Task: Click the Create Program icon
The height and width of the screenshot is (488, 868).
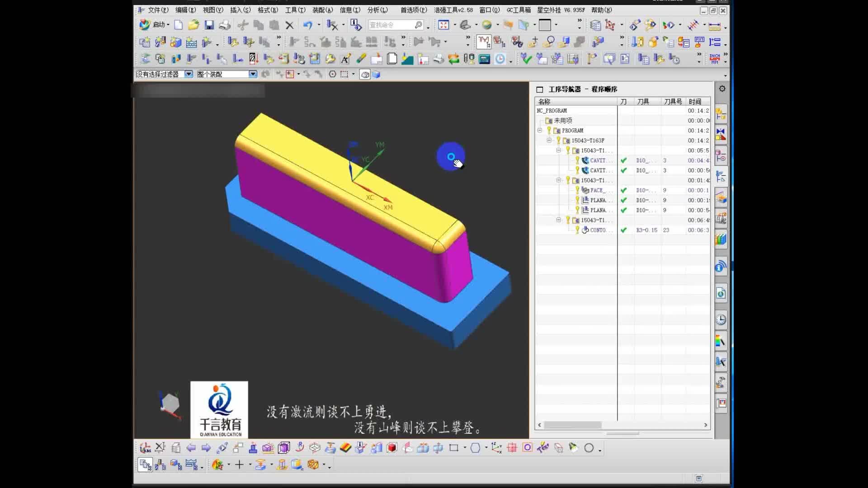Action: click(x=145, y=42)
